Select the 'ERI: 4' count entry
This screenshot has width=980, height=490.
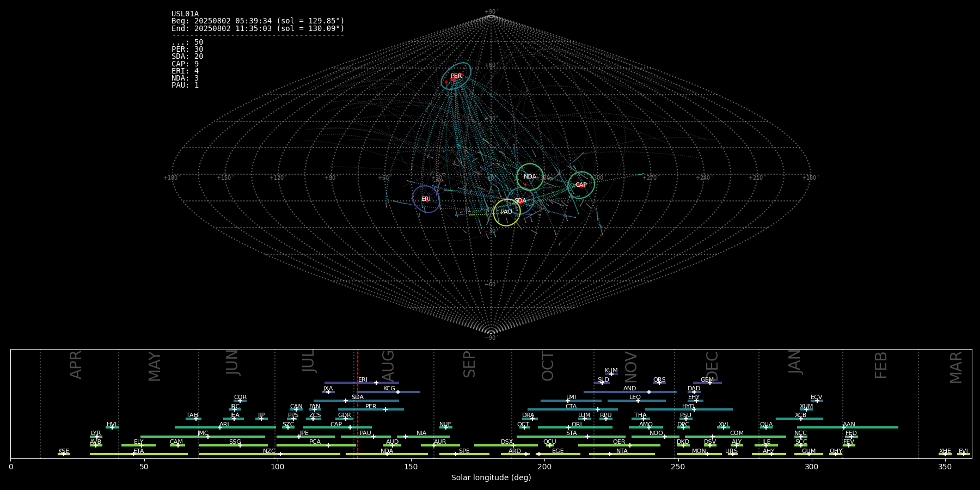coord(185,71)
